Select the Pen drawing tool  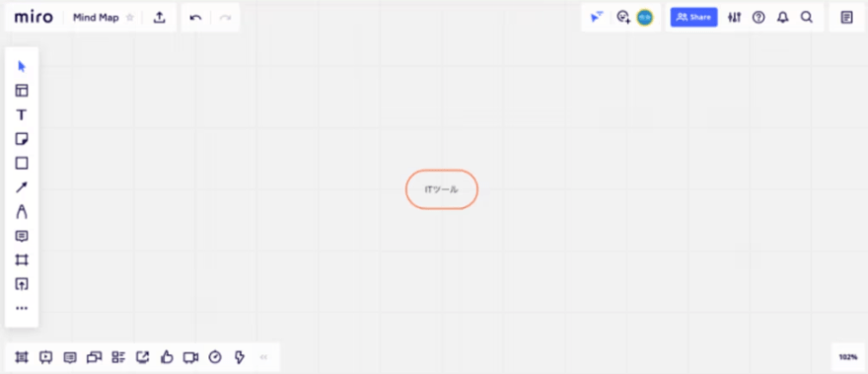(22, 211)
